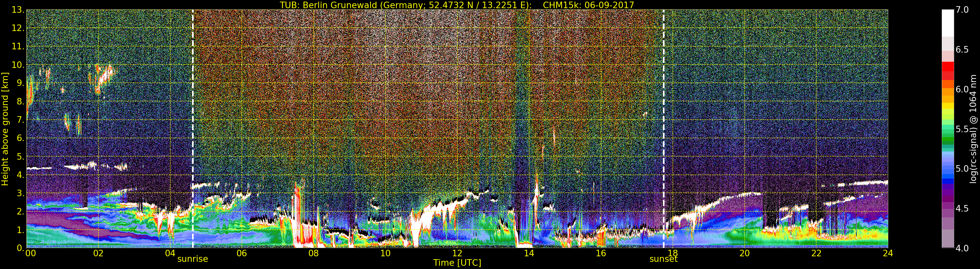Click time axis tick '02'

99,253
